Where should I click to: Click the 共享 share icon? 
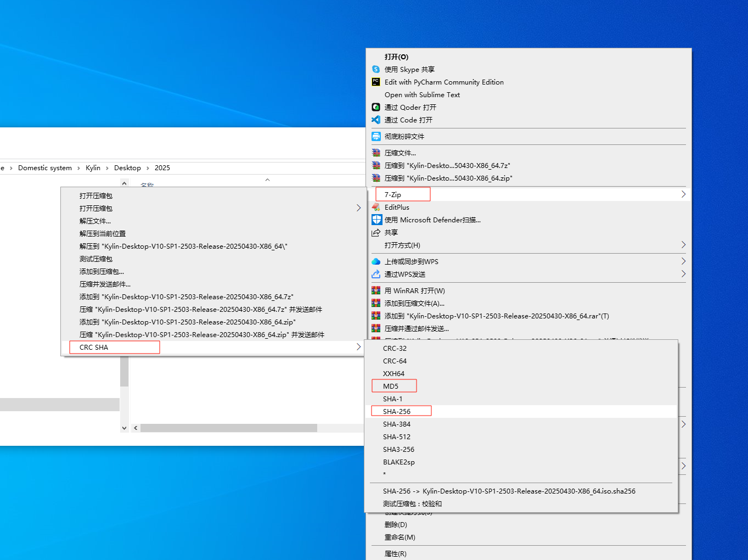coord(376,232)
